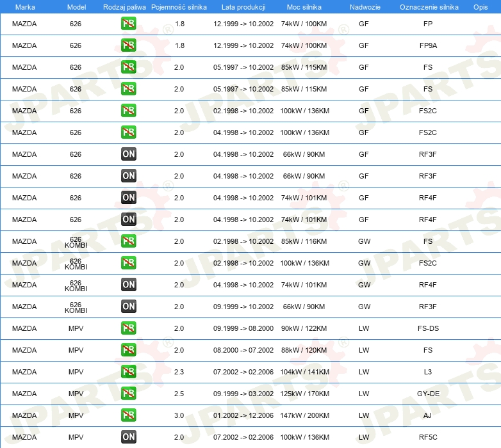Select the engine code GY-DE cell
Image resolution: width=501 pixels, height=448 pixels.
click(x=428, y=394)
